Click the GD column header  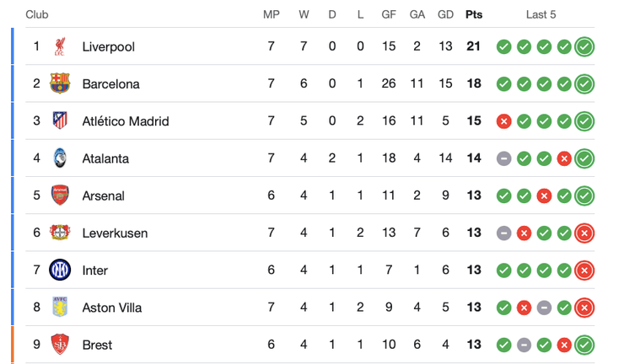(445, 14)
